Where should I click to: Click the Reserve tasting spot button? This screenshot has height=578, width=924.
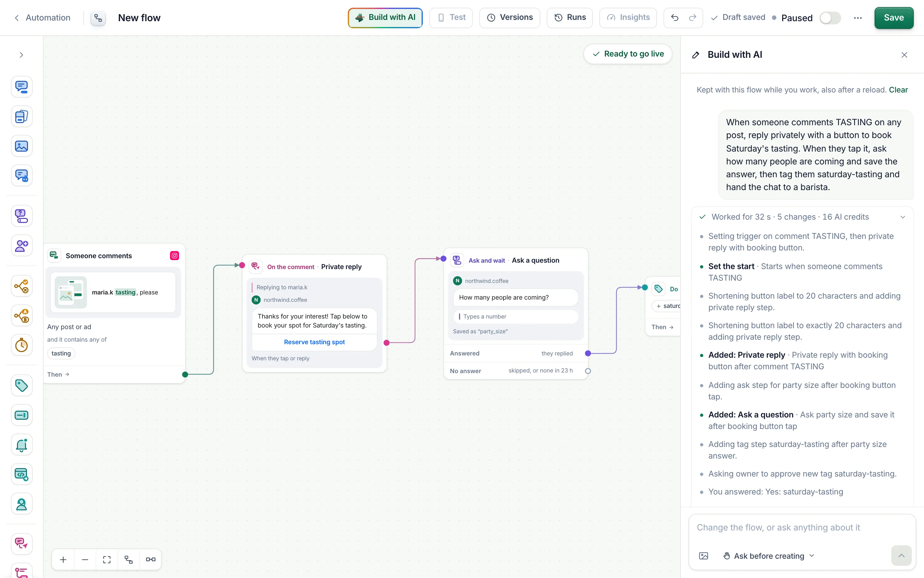[314, 342]
